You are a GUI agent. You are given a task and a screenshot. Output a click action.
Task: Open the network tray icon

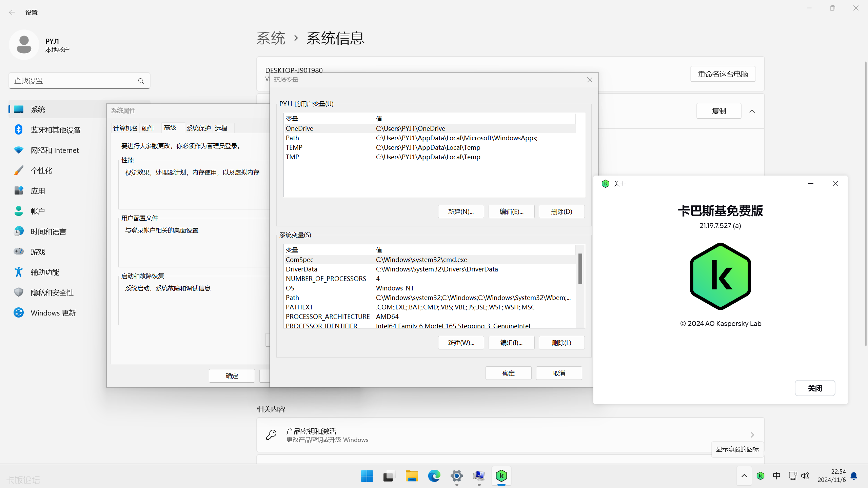point(793,476)
